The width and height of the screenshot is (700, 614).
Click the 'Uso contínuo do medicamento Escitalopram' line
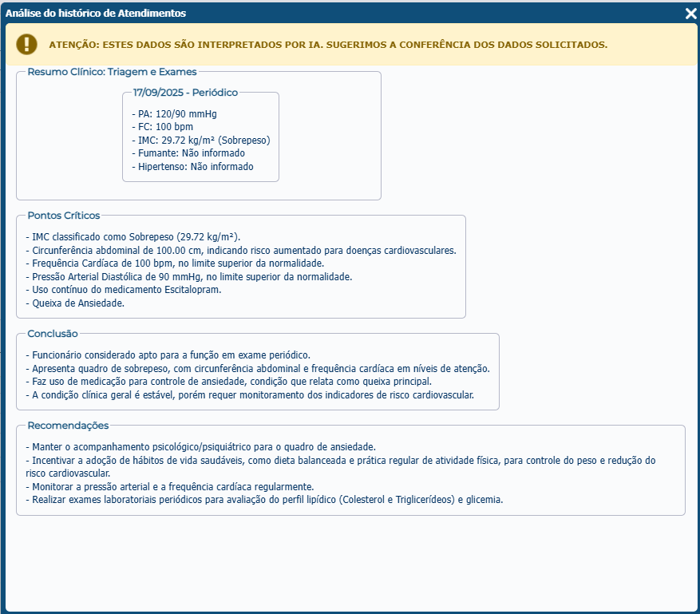tap(123, 290)
